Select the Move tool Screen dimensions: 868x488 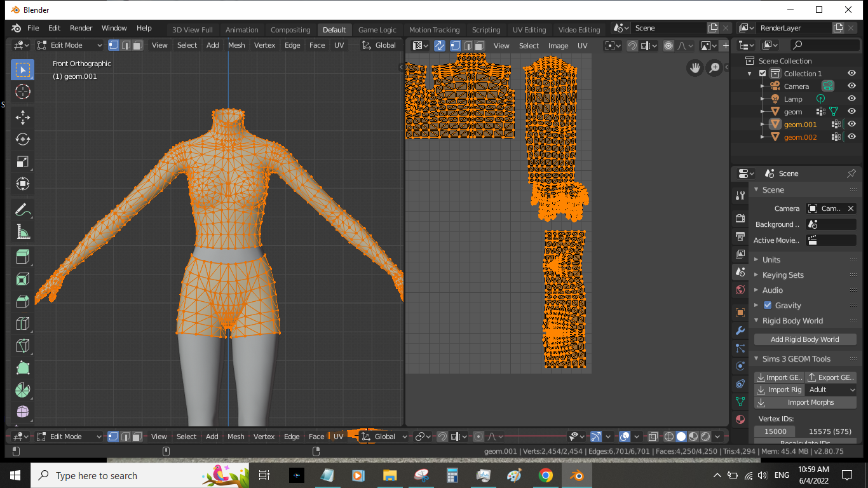[x=22, y=118]
